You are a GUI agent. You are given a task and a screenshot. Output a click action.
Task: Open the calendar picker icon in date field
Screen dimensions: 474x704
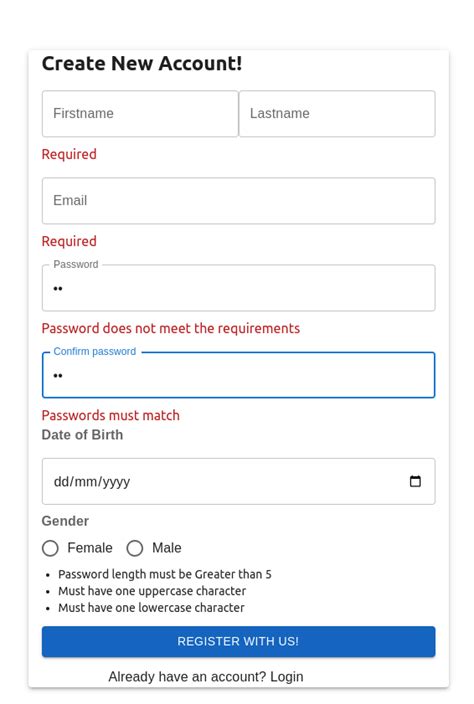(x=415, y=481)
